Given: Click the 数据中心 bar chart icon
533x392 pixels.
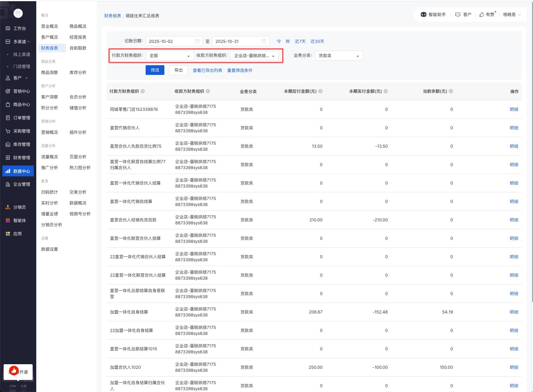Looking at the screenshot, I should pyautogui.click(x=8, y=171).
